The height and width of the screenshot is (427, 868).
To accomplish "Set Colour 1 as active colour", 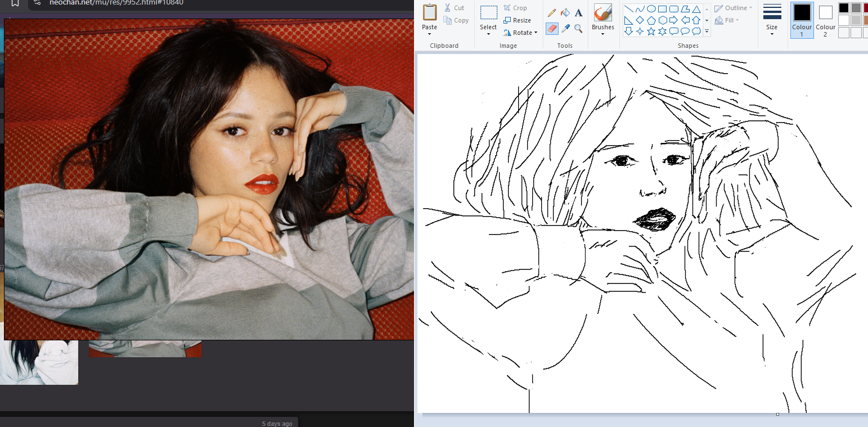I will (802, 20).
